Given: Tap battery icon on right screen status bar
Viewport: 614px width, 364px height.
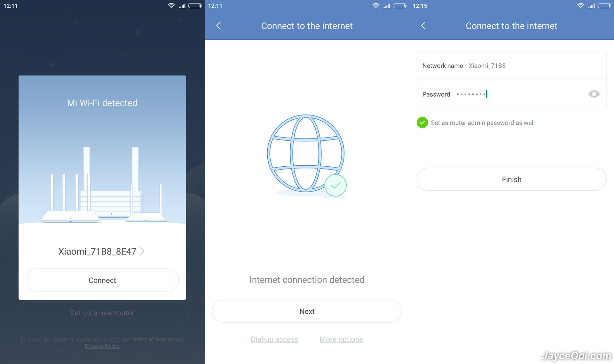Looking at the screenshot, I should pyautogui.click(x=604, y=5).
